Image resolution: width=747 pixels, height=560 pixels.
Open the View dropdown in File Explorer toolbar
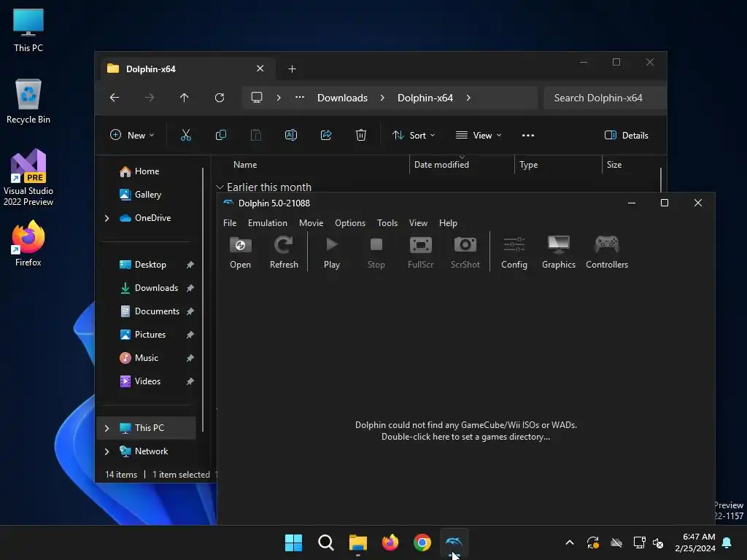479,135
